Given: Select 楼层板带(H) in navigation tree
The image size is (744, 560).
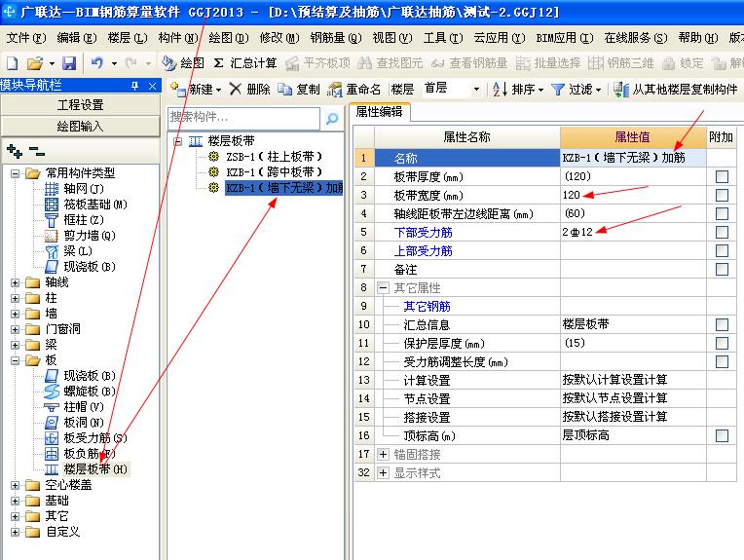Looking at the screenshot, I should click(x=95, y=469).
